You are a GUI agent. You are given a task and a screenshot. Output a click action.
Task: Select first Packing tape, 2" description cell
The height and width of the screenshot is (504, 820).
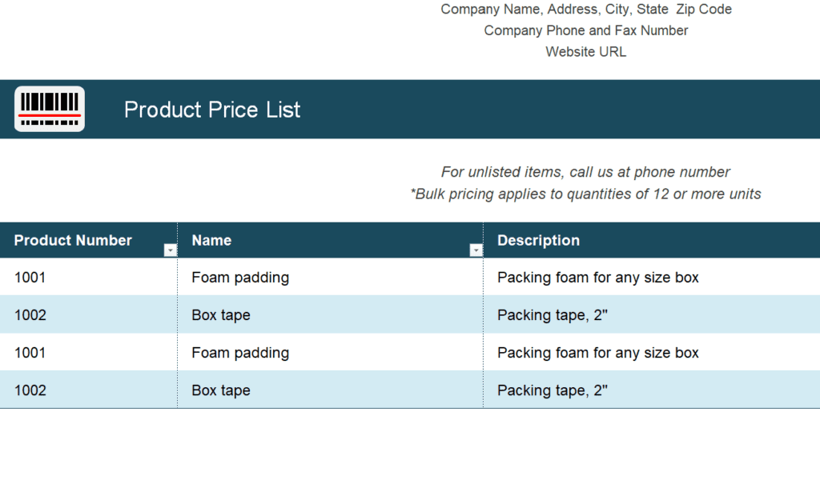(x=652, y=315)
